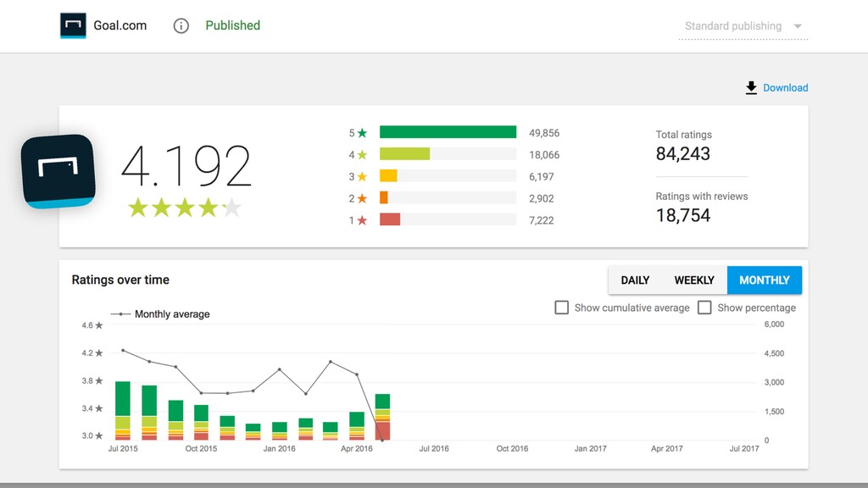Switch to the DAILY view tab
Screen dimensions: 868x488
pos(635,280)
